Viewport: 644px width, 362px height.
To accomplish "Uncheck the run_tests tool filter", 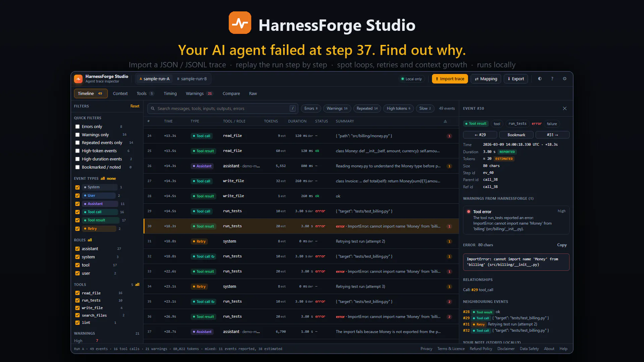I will (77, 301).
